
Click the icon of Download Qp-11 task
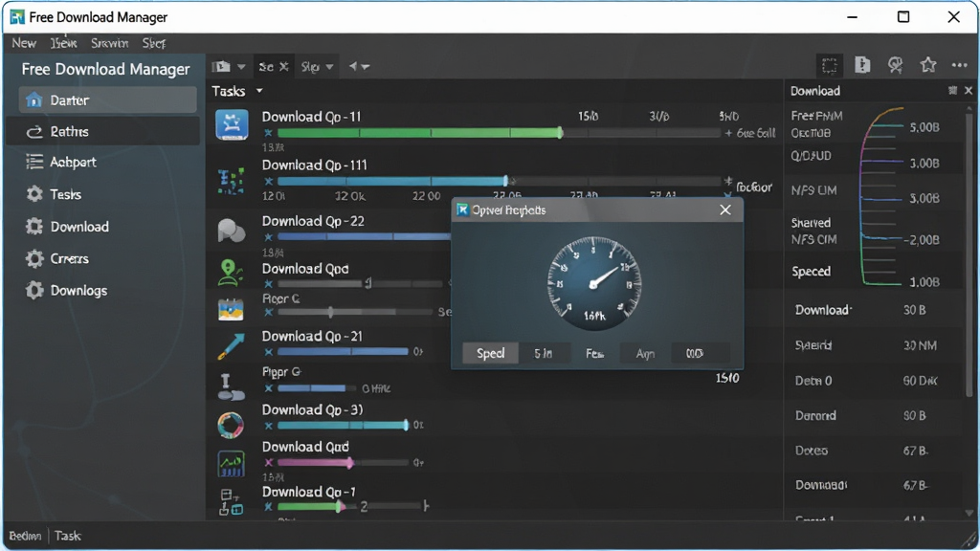(232, 124)
